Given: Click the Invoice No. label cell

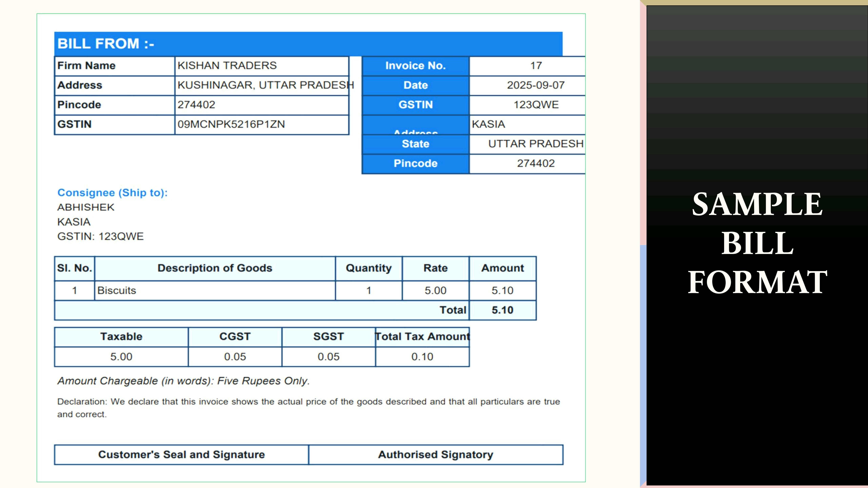Looking at the screenshot, I should pos(415,66).
